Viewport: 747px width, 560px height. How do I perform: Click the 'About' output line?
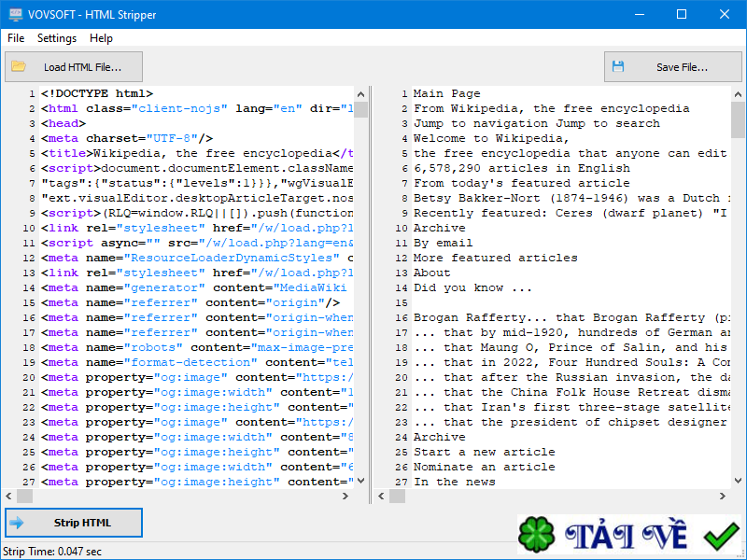click(431, 273)
